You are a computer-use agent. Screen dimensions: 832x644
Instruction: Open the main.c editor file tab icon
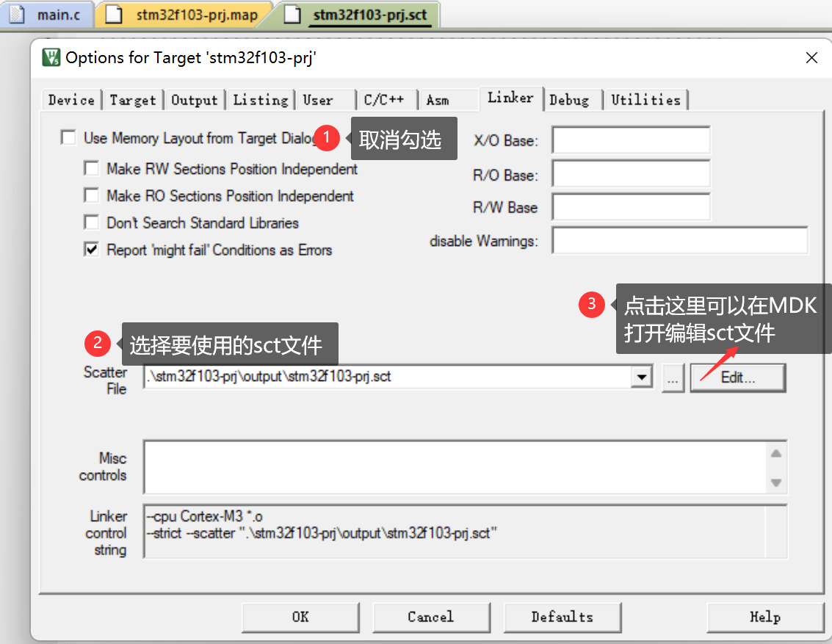click(18, 15)
